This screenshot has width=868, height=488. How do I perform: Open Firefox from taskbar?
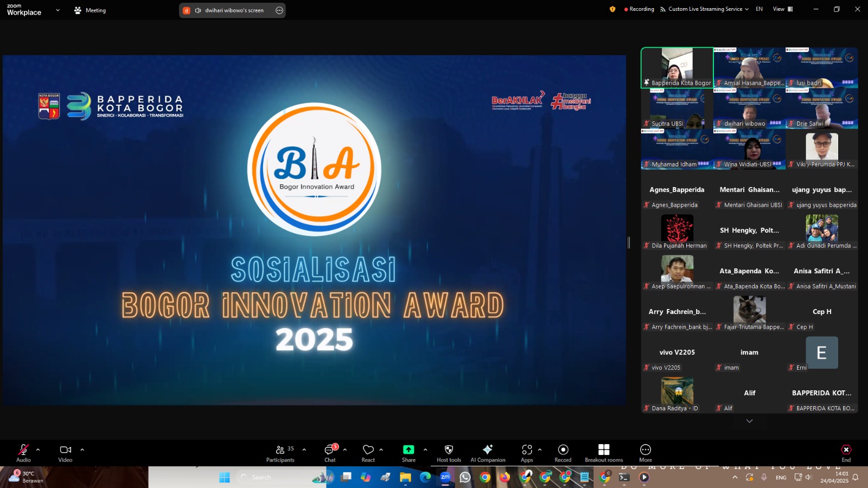[505, 477]
